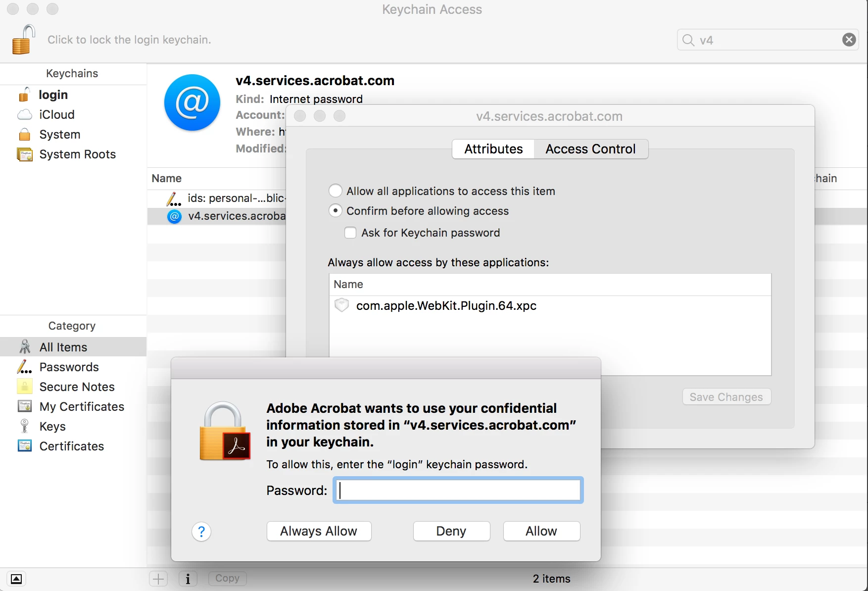Click the Allow button

click(x=541, y=531)
